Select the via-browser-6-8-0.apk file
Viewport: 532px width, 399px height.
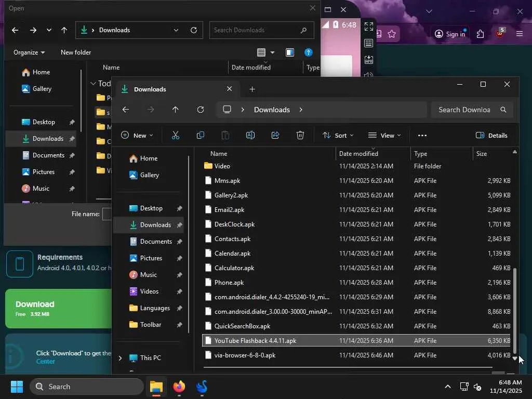pyautogui.click(x=245, y=355)
